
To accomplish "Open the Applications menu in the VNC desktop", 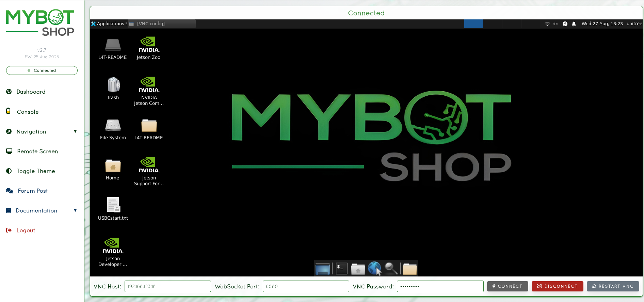I will pyautogui.click(x=108, y=24).
